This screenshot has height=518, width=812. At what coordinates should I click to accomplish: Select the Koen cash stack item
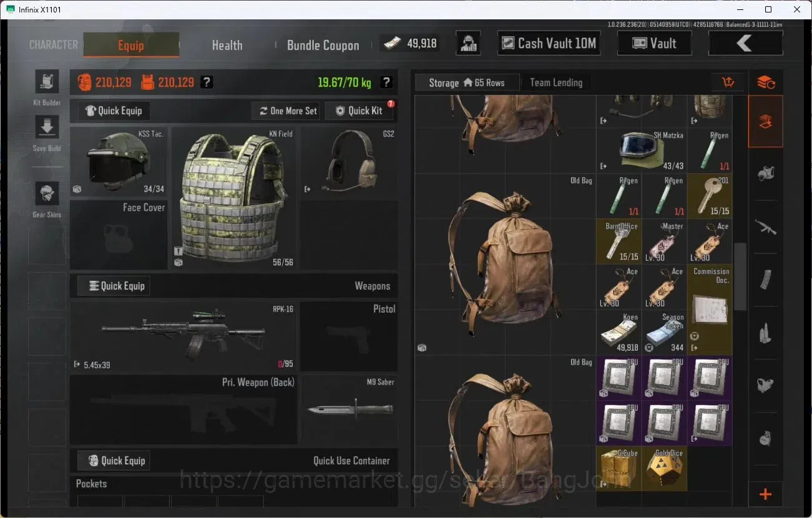coord(619,332)
